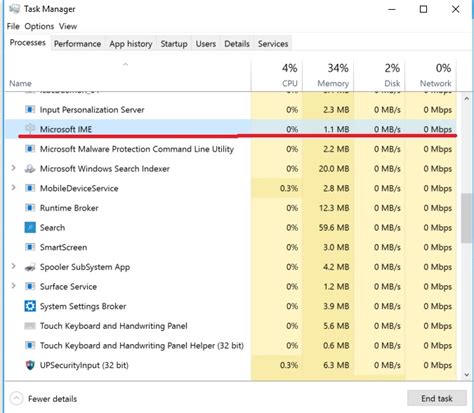Select the MobileDeviceService process name
This screenshot has width=474, height=413.
(79, 188)
